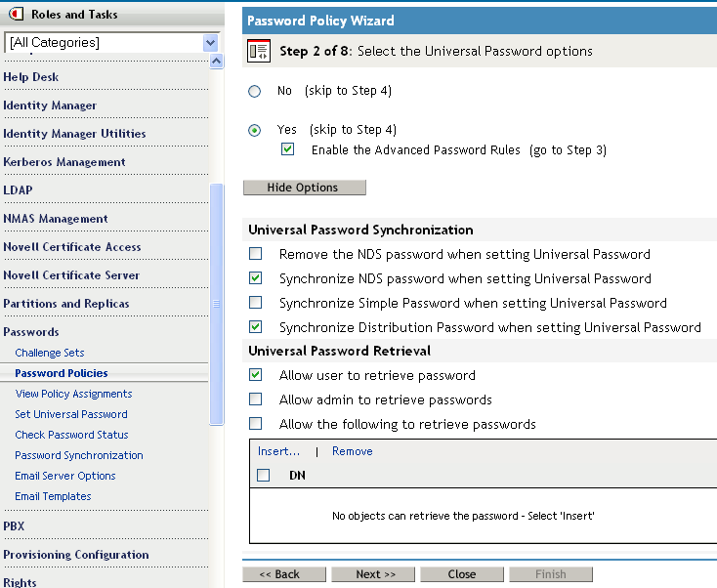This screenshot has width=717, height=588.
Task: Click the Insert... link
Action: 279,451
